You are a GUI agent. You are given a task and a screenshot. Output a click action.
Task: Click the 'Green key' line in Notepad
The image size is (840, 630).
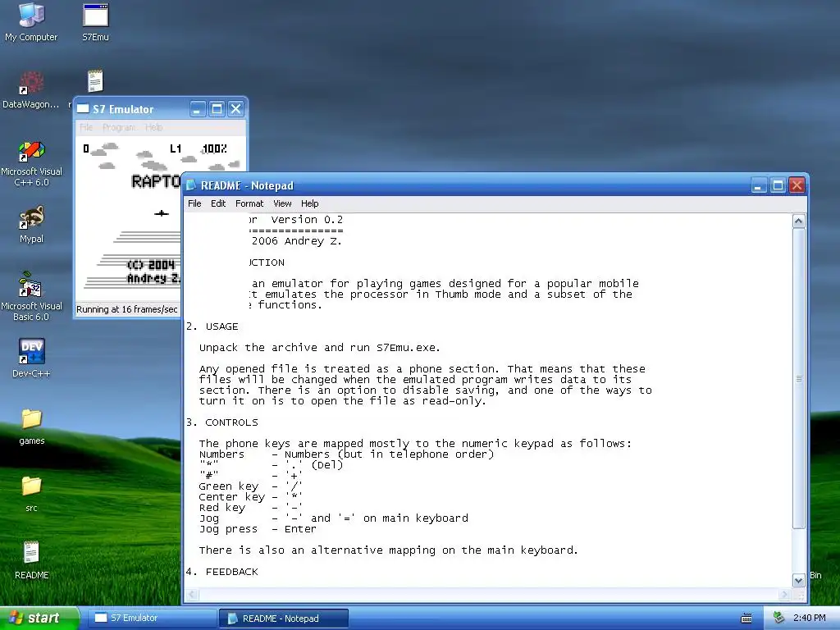250,486
